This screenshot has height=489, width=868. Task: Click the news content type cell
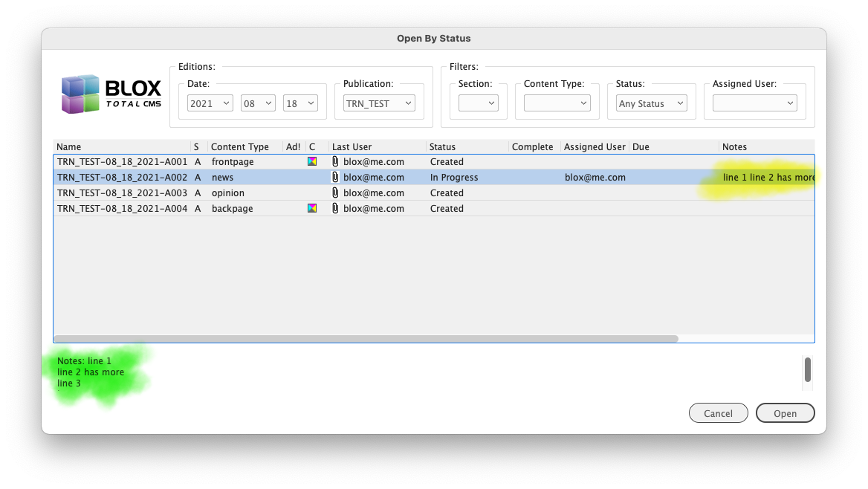222,177
